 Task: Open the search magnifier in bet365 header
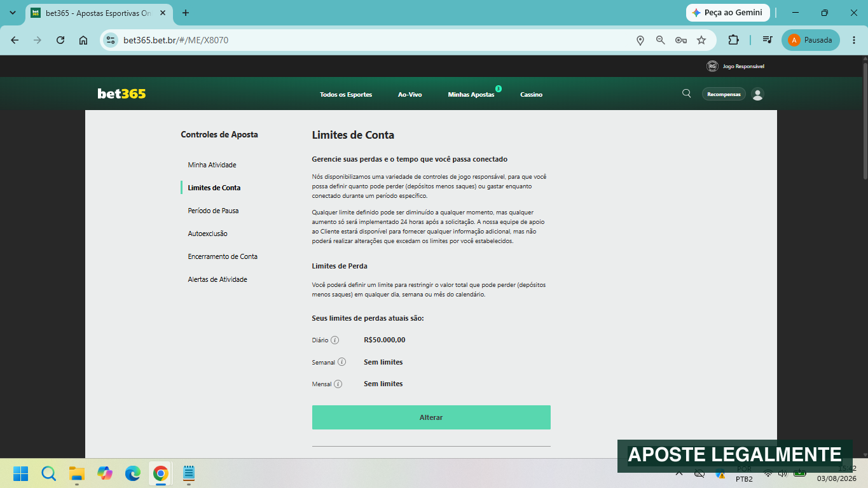686,94
